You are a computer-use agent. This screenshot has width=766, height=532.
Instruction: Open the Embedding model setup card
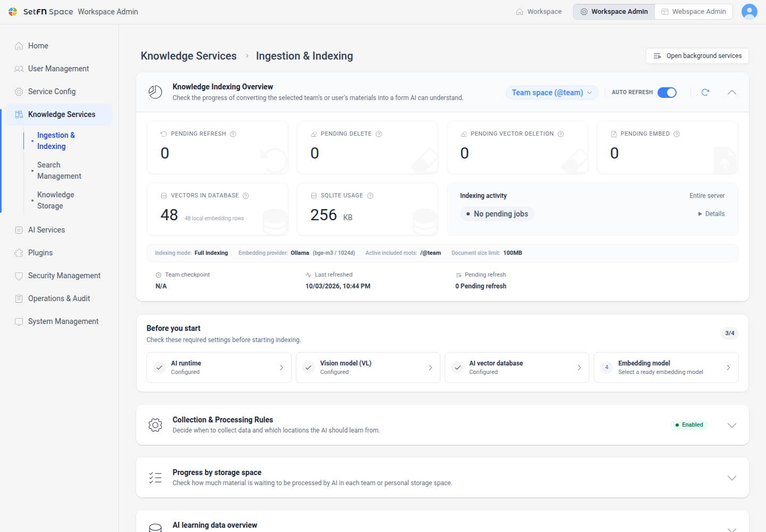click(x=666, y=368)
